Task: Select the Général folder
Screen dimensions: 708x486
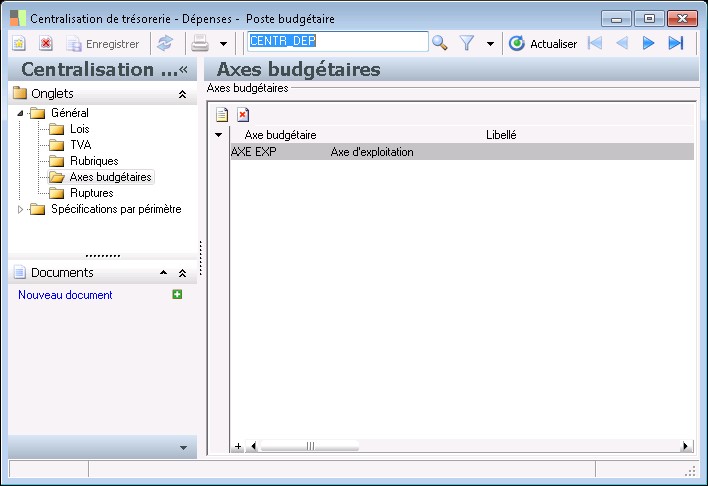Action: click(70, 113)
